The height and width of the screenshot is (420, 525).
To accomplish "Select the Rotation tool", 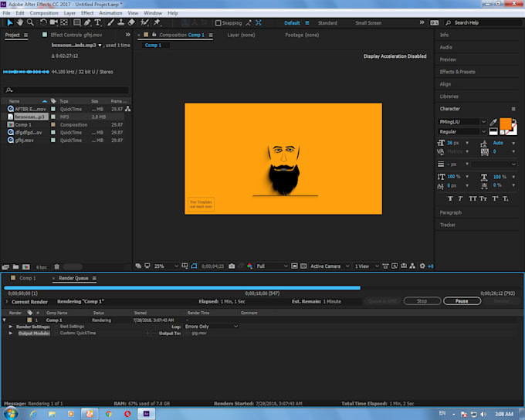I will (x=43, y=22).
